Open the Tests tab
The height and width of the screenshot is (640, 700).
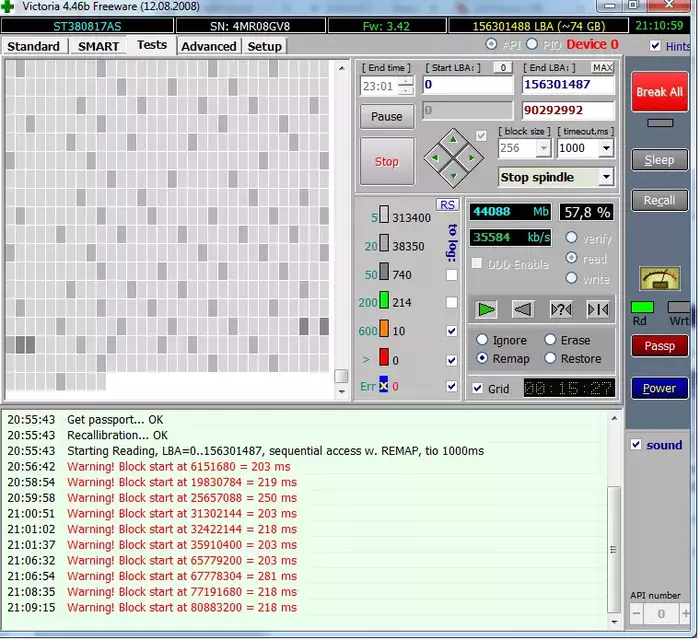tap(152, 45)
